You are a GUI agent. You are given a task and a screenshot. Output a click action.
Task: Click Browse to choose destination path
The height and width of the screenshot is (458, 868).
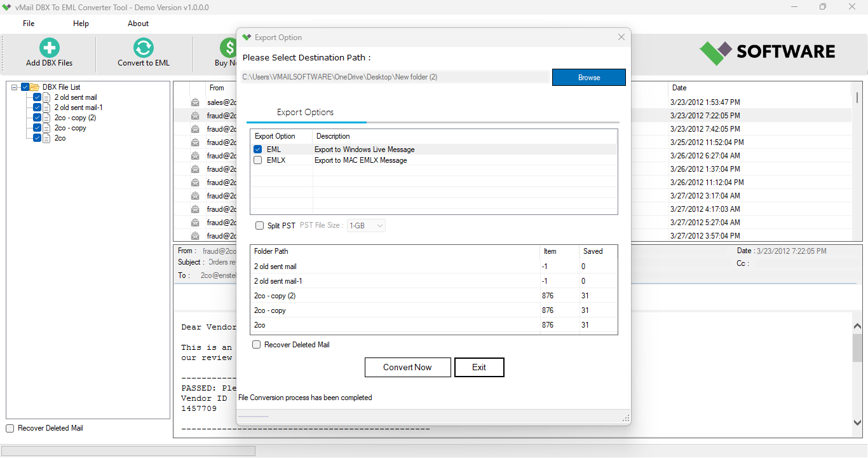pyautogui.click(x=588, y=77)
